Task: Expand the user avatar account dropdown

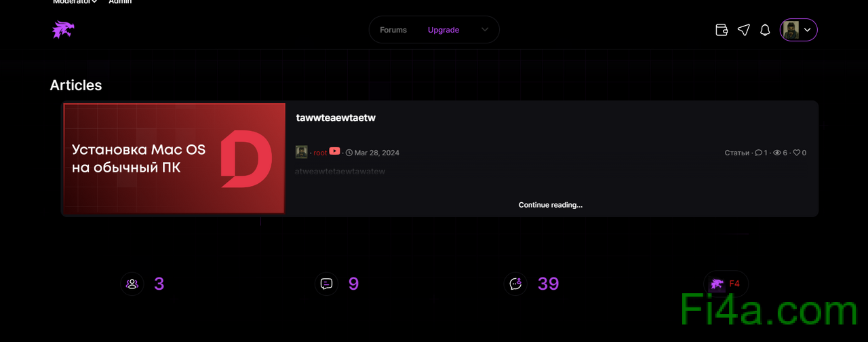Action: [x=799, y=30]
